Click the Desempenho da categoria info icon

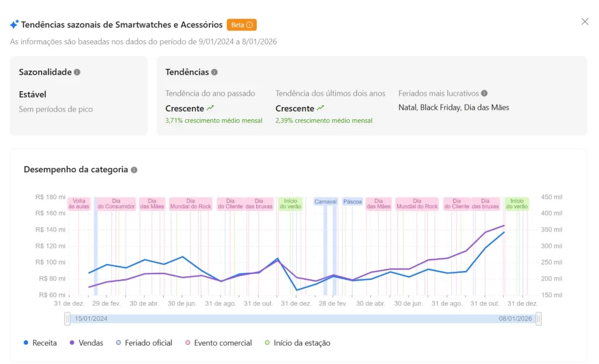coord(135,169)
